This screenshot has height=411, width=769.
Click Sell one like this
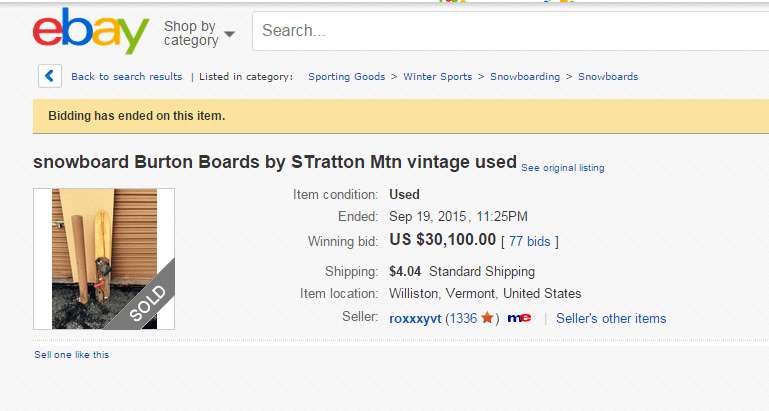(72, 355)
